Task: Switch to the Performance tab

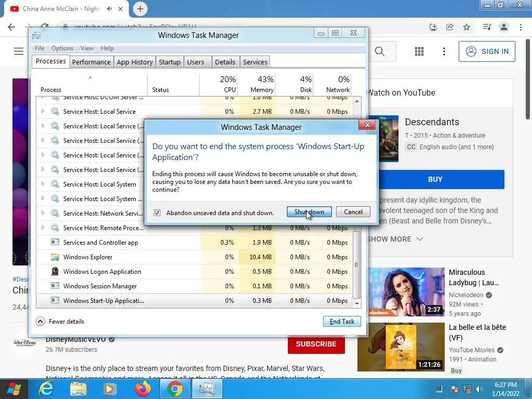Action: click(x=91, y=62)
